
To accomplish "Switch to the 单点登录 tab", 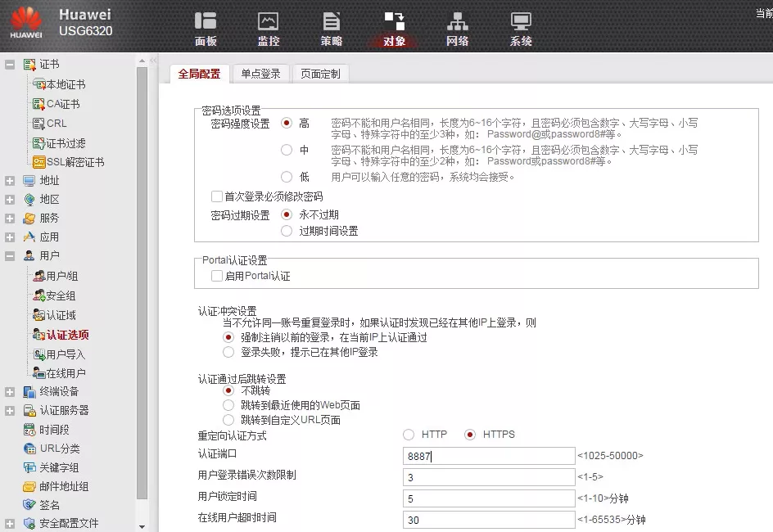I will (x=260, y=74).
